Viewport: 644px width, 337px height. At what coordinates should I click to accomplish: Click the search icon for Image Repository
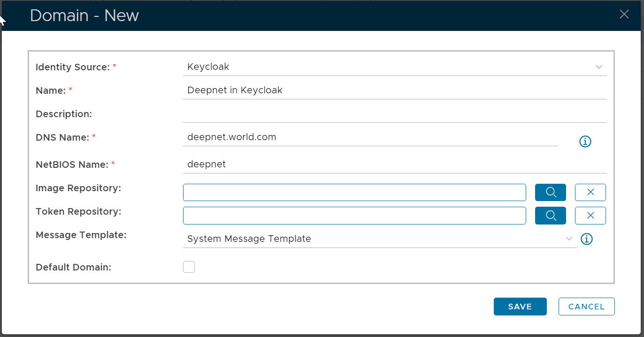(550, 192)
